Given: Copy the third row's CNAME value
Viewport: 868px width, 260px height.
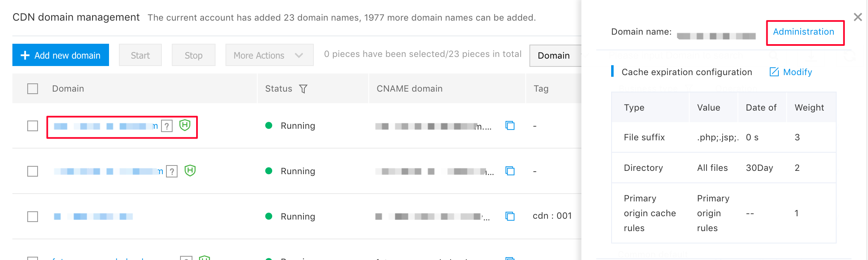Looking at the screenshot, I should [510, 216].
